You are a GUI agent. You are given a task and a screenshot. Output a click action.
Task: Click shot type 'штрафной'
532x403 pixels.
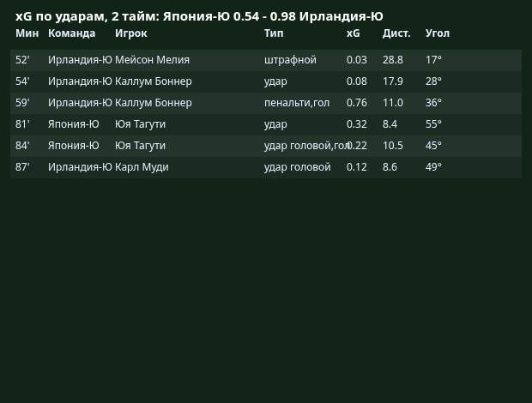pos(290,60)
